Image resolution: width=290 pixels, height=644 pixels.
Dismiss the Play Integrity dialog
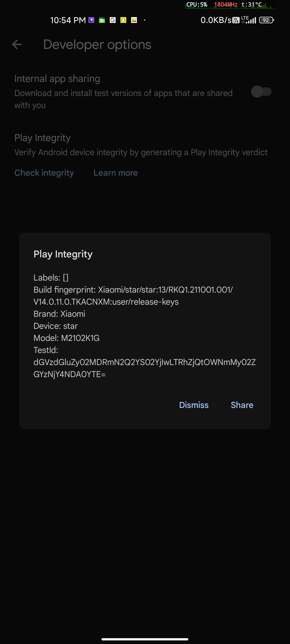pos(194,405)
